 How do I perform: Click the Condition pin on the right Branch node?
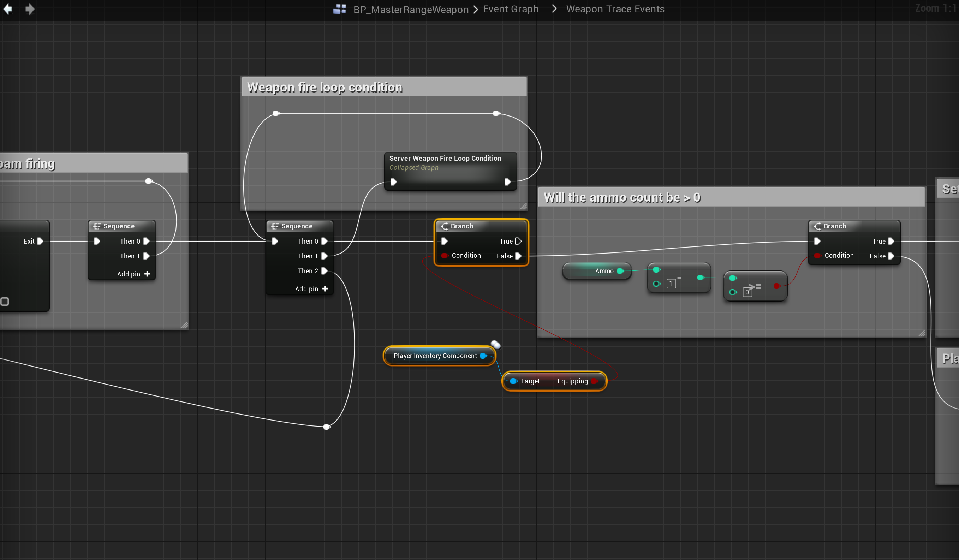coord(817,256)
